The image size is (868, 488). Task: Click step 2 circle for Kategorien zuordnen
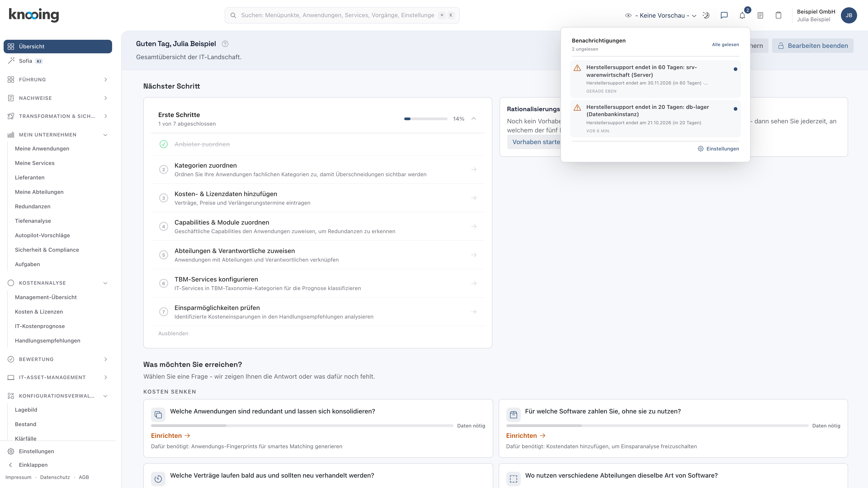(x=163, y=169)
